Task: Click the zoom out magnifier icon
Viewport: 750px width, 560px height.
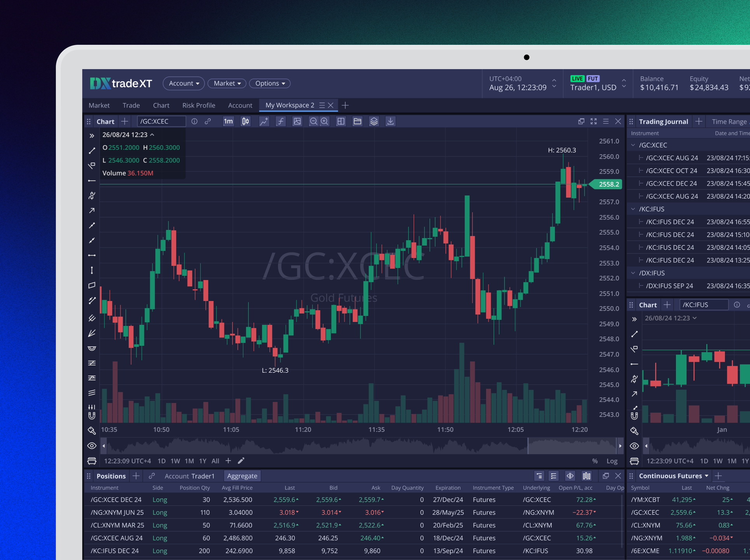Action: click(313, 121)
